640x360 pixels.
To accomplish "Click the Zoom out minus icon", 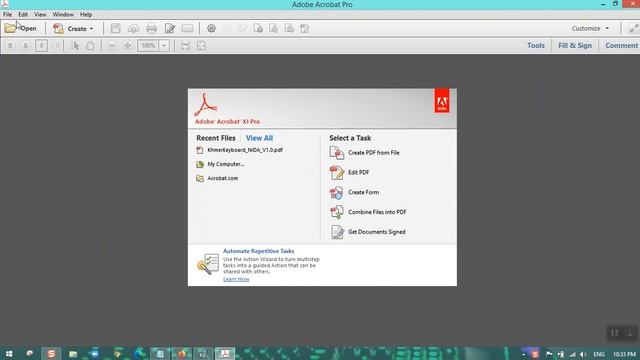I will pos(111,45).
